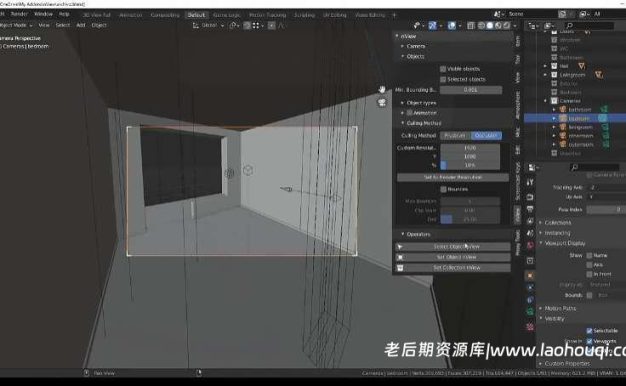Image resolution: width=626 pixels, height=386 pixels.
Task: Toggle the snapping magnet icon
Action: (247, 26)
